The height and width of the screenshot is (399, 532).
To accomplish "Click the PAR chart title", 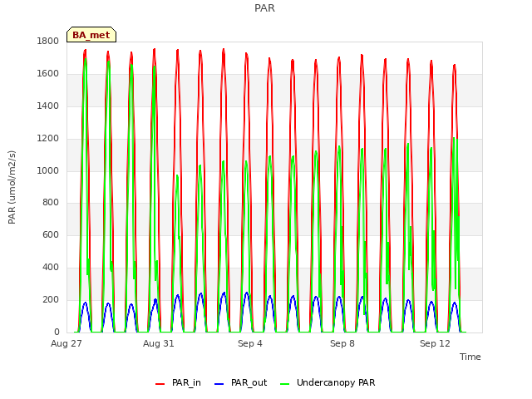I will coord(264,7).
